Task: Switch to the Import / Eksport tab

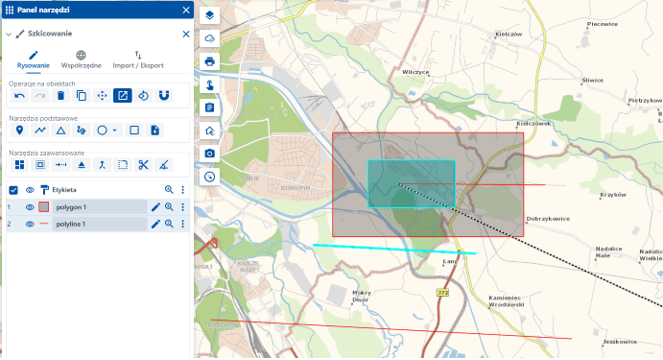Action: (138, 60)
